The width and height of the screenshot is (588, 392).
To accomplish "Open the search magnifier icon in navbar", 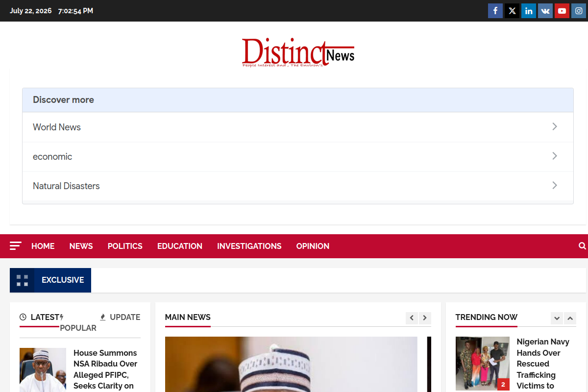I will pos(582,246).
